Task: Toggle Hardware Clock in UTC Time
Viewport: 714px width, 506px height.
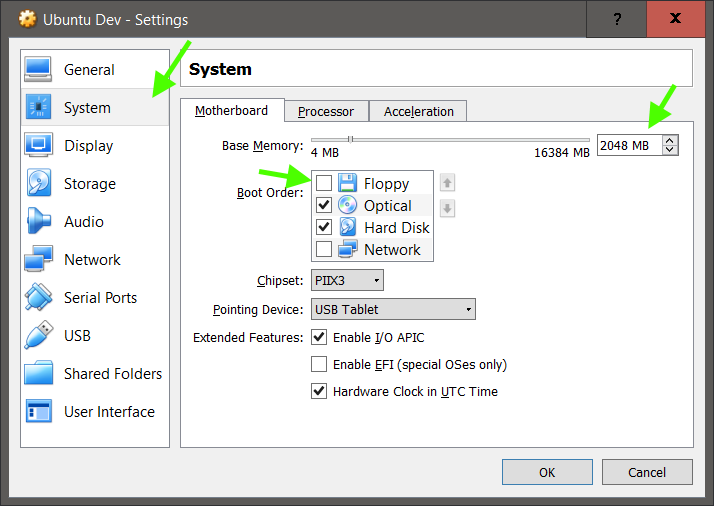Action: point(319,391)
